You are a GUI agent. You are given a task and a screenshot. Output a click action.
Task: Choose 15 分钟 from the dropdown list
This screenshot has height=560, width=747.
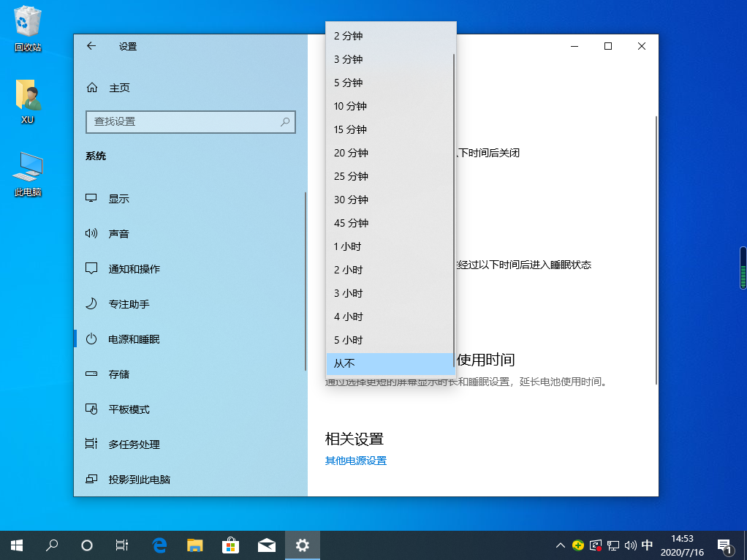390,129
